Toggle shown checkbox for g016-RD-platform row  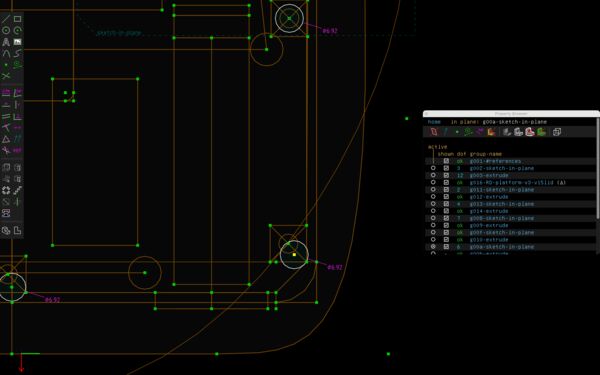(x=446, y=183)
